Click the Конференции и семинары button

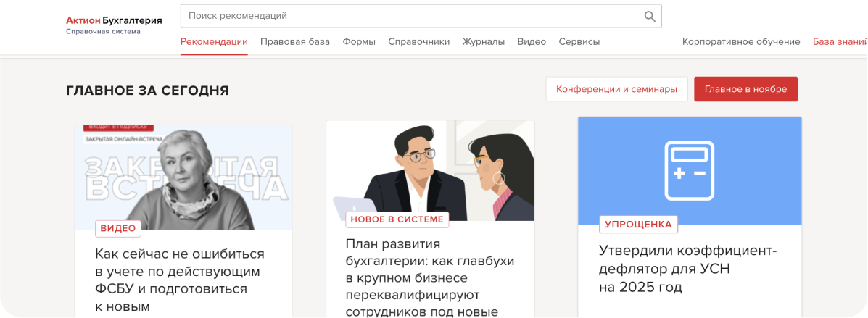(616, 89)
